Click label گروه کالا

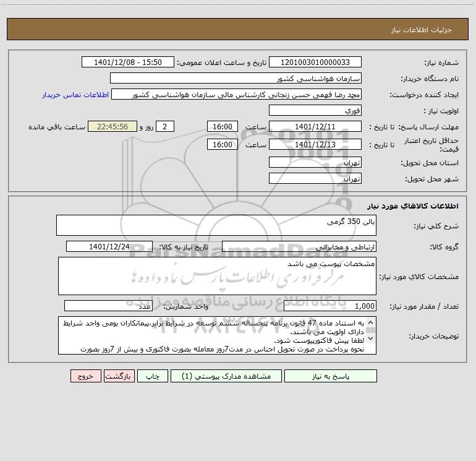(444, 247)
